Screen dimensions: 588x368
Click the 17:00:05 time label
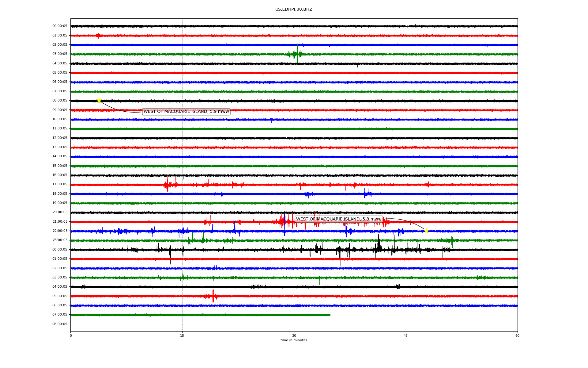click(60, 184)
